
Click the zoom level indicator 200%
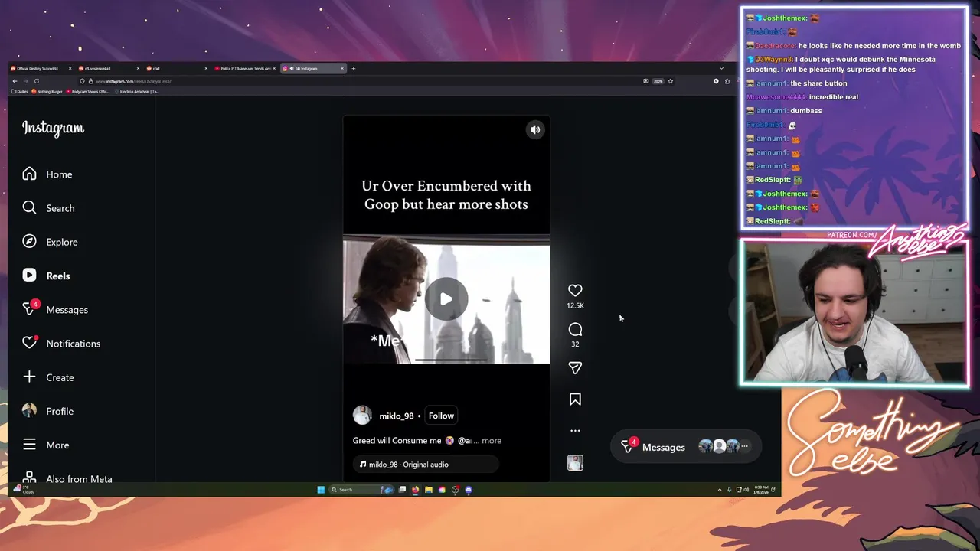658,81
